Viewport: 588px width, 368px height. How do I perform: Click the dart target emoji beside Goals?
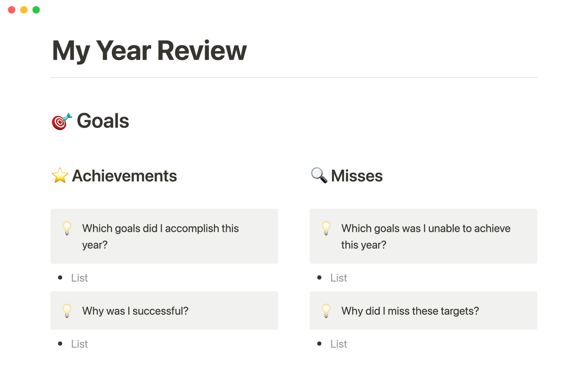62,121
